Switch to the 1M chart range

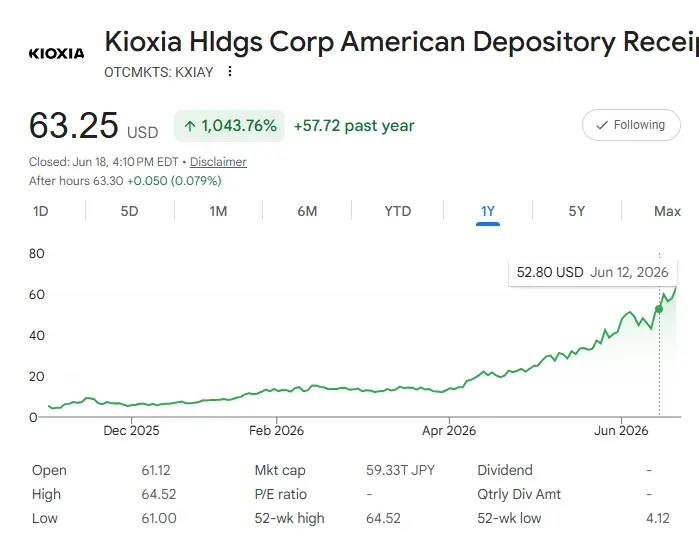218,211
